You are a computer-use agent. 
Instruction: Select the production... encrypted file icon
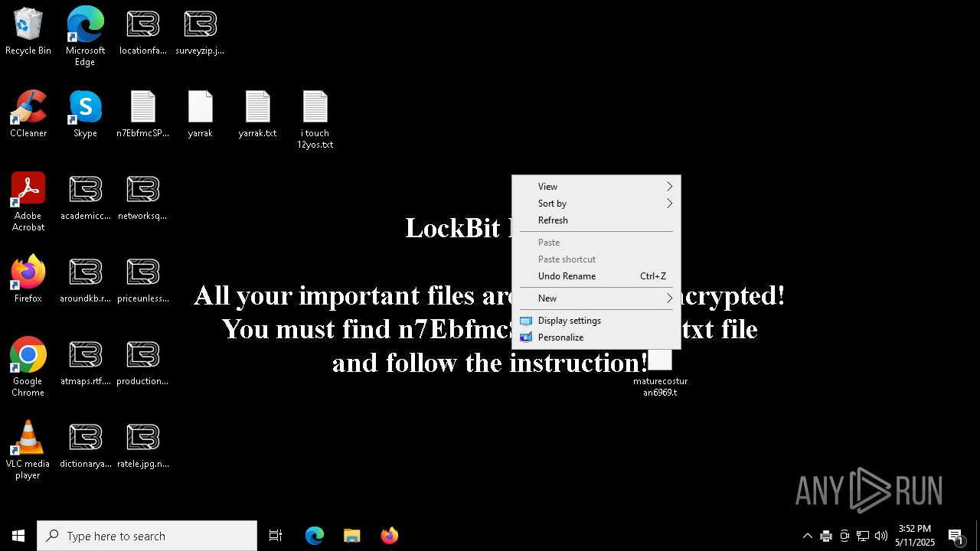(142, 363)
